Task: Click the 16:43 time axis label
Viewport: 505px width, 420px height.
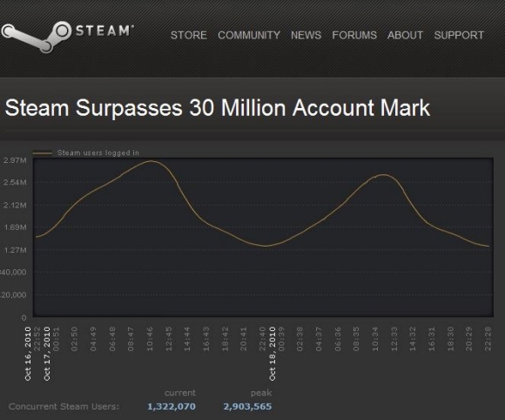Action: point(206,339)
